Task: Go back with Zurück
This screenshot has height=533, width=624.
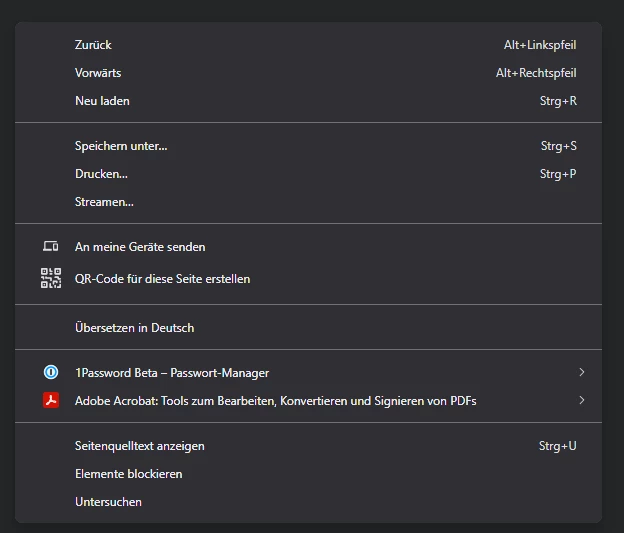Action: [93, 45]
